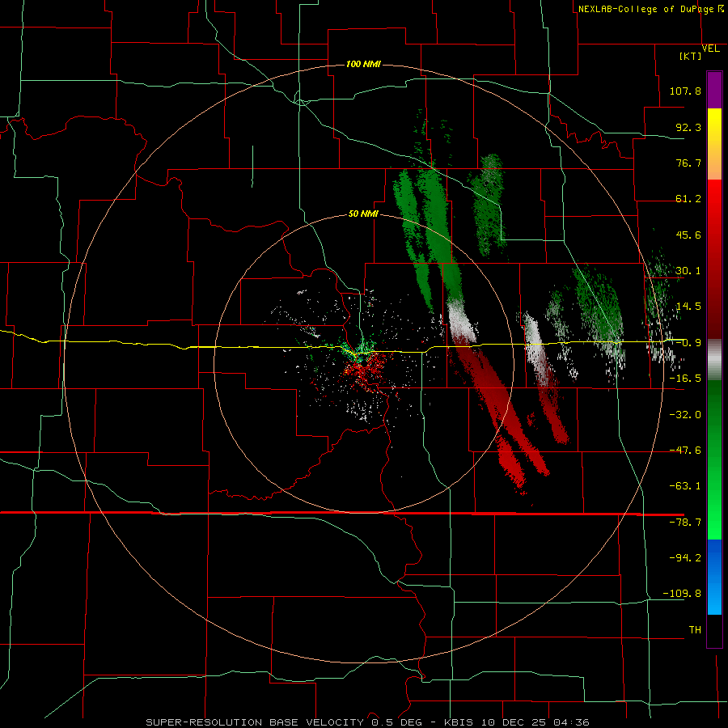Viewport: 728px width, 728px height.
Task: Select the 45.6 legend value
Action: coord(688,235)
